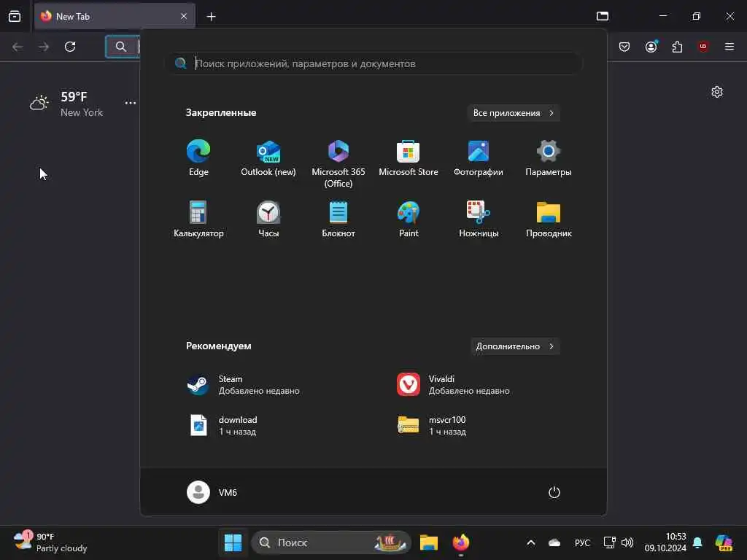
Task: Open the Фотографии app
Action: click(479, 158)
